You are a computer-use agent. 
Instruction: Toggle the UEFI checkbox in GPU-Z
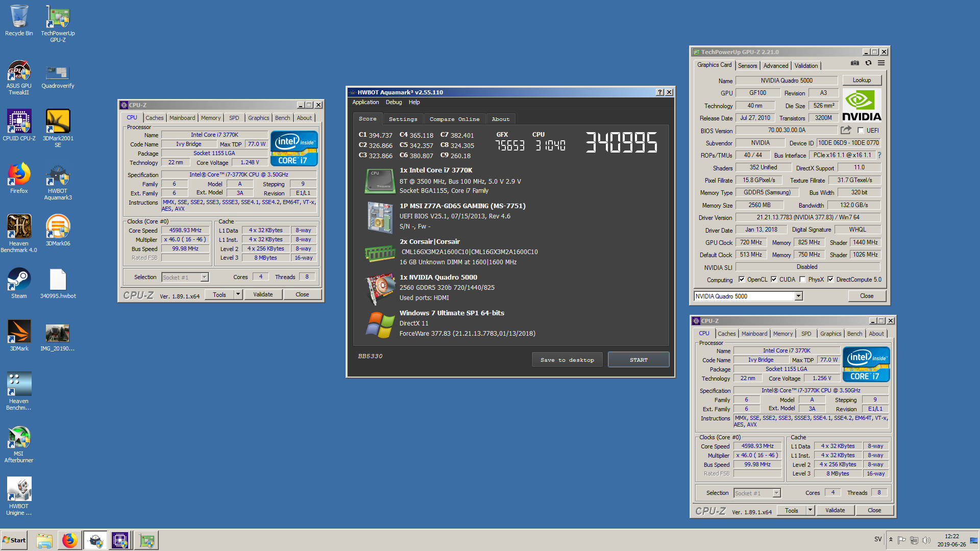[861, 130]
